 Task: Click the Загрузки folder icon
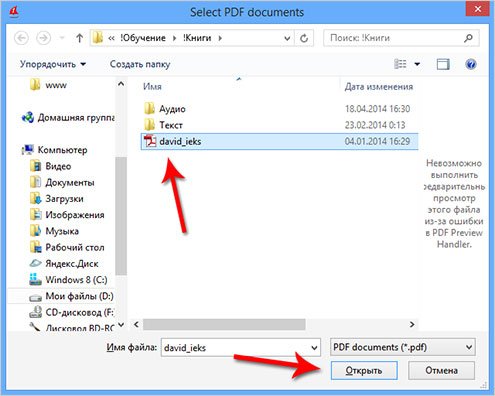click(35, 199)
